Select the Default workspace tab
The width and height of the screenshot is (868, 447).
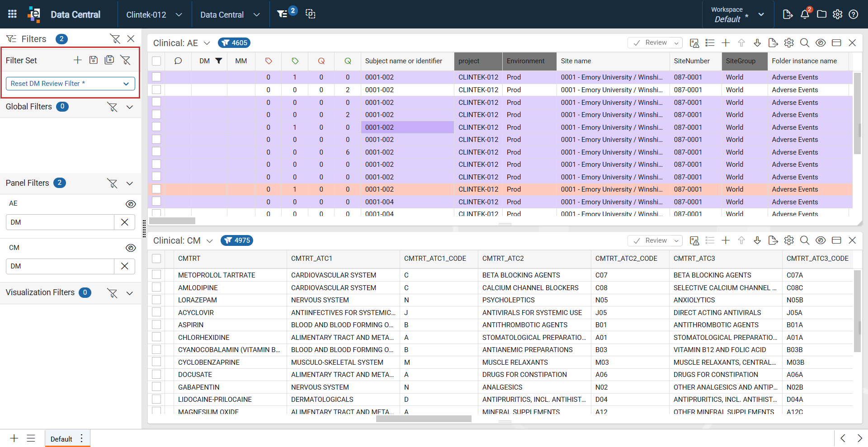tap(61, 439)
